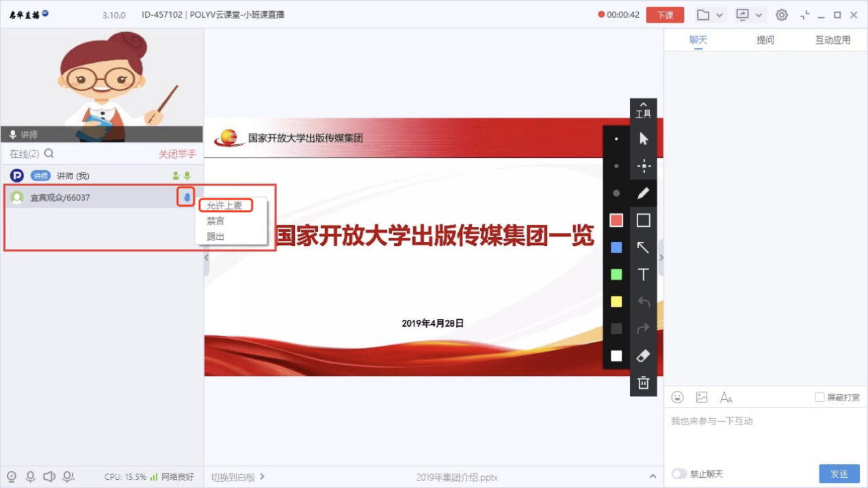Undo the last annotation stroke

point(643,301)
